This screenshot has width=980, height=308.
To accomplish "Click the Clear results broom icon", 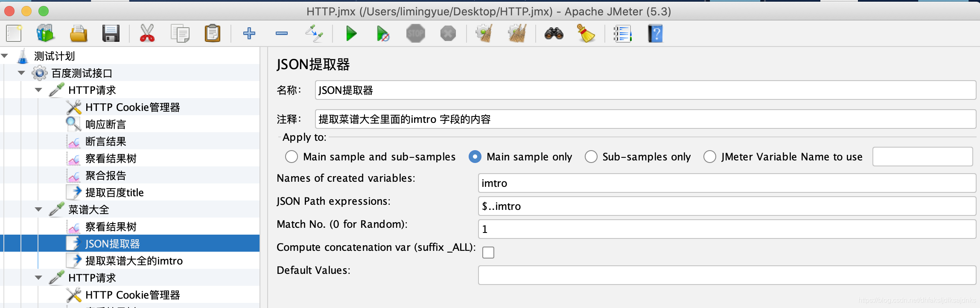I will tap(484, 33).
